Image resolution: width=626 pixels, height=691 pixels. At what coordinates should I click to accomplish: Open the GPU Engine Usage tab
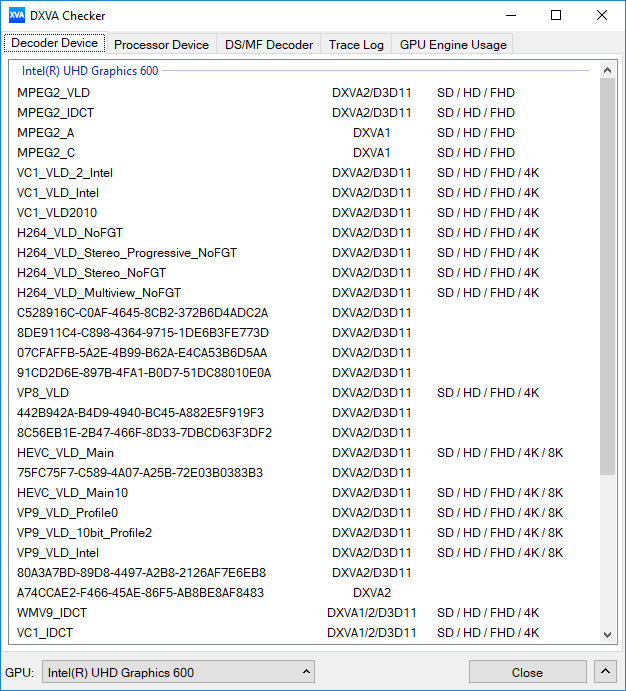click(x=453, y=45)
